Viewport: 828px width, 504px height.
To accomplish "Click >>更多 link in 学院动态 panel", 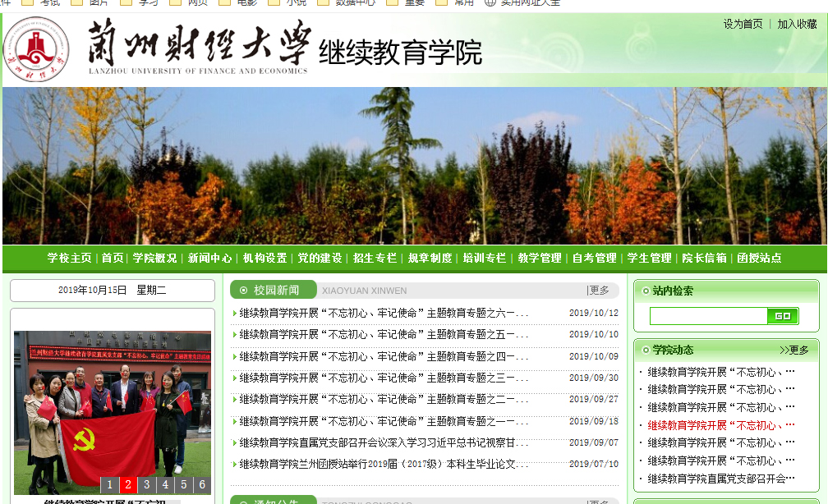I will [793, 351].
